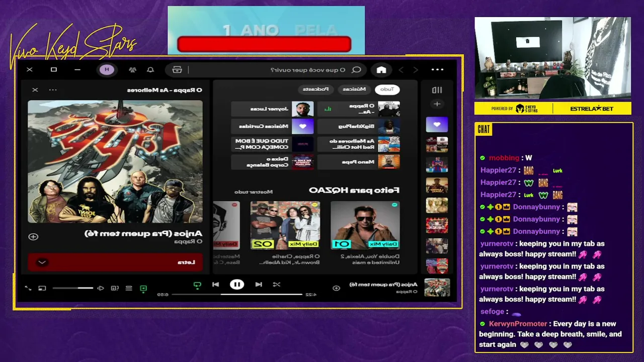Mute volume with the speaker icon

[101, 288]
